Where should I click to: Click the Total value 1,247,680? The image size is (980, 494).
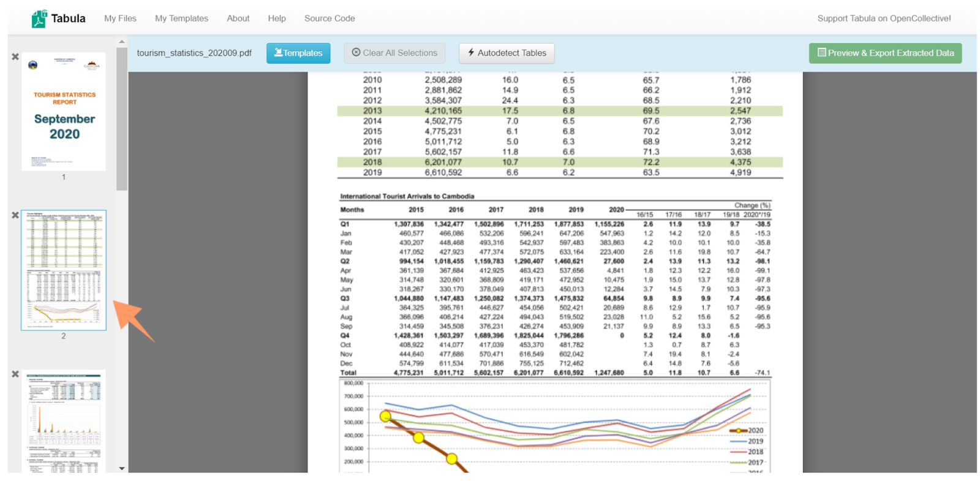tap(609, 373)
